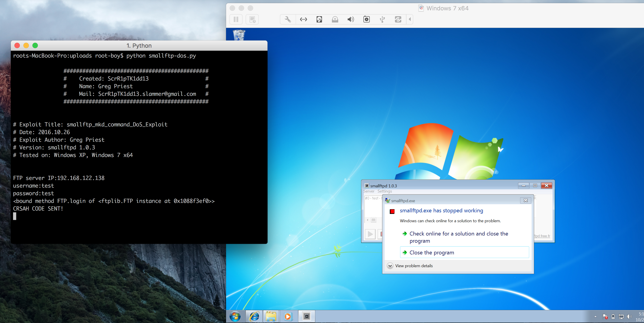Close the smallftpd.exe error dialog
This screenshot has height=323, width=644.
526,200
